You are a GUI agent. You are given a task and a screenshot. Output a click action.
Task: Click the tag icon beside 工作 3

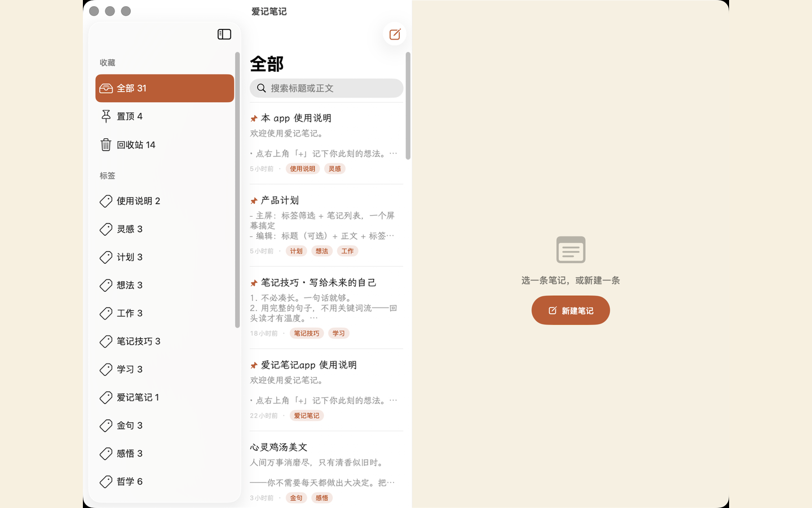(106, 313)
